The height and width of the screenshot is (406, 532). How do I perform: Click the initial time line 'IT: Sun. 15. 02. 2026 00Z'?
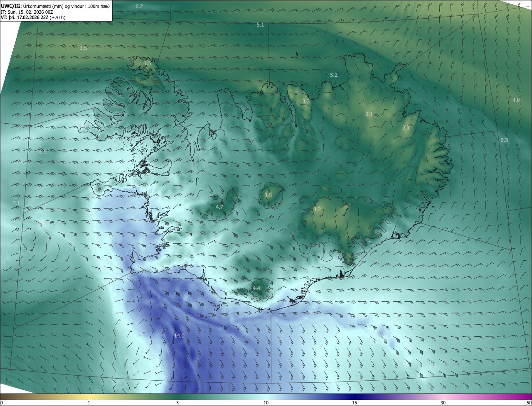(x=27, y=12)
